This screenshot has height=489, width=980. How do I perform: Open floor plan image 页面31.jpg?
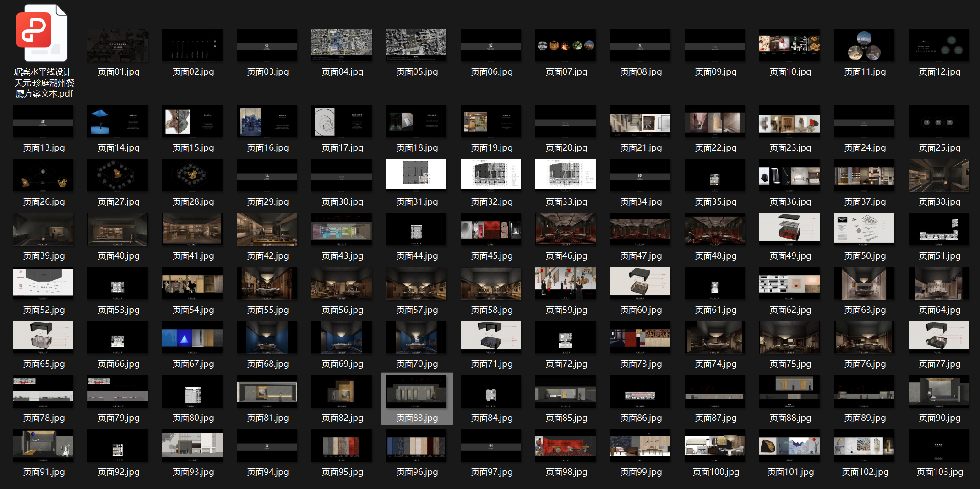point(416,174)
